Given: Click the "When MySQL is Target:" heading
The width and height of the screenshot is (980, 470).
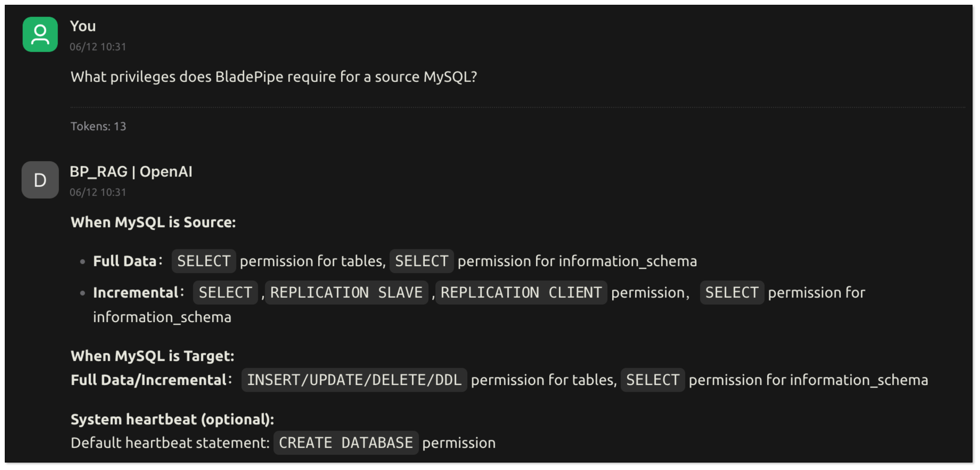Looking at the screenshot, I should point(152,356).
